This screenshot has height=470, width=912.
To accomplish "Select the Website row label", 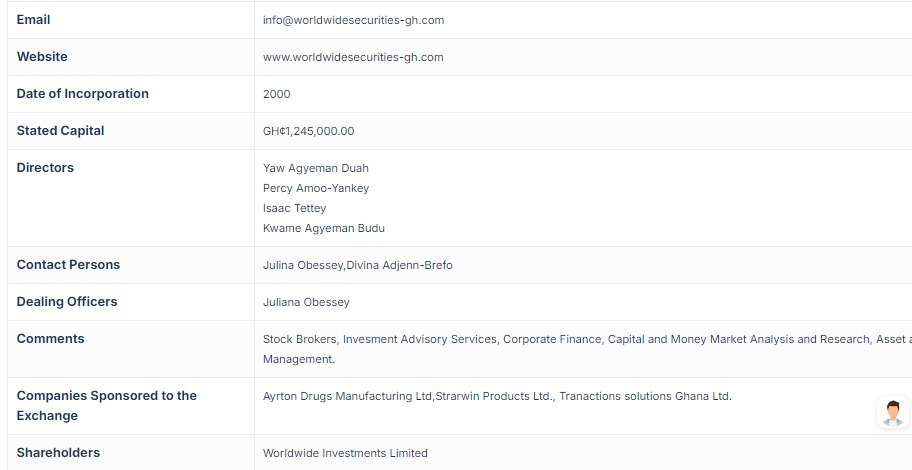I will tap(42, 57).
